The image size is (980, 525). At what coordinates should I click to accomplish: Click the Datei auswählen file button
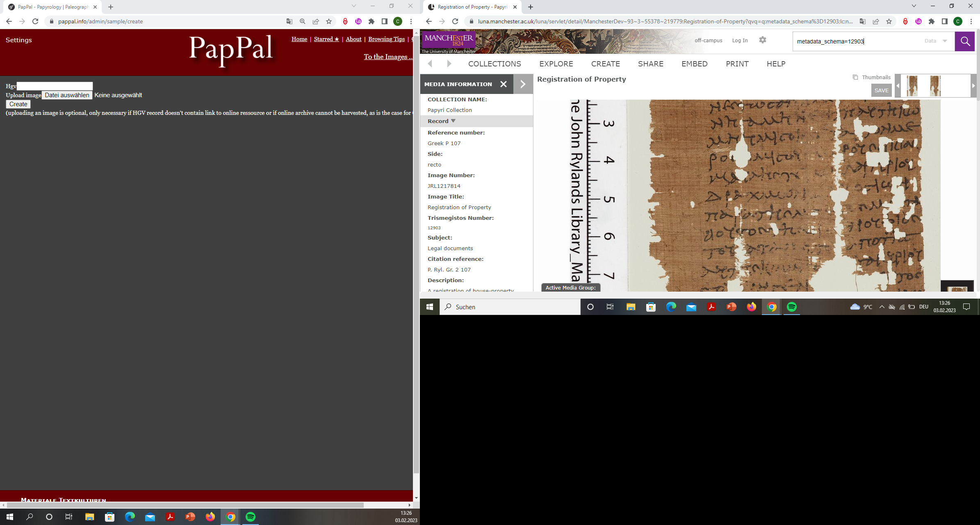(67, 95)
